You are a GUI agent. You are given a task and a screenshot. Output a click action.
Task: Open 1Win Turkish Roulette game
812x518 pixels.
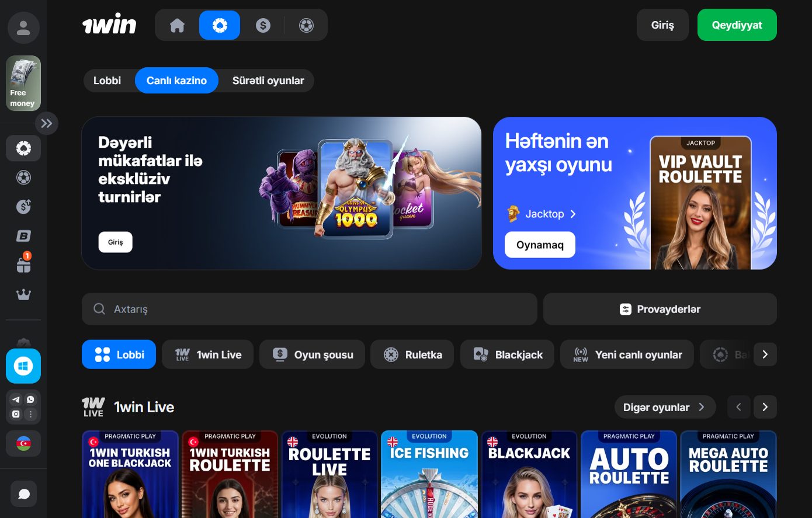(230, 474)
